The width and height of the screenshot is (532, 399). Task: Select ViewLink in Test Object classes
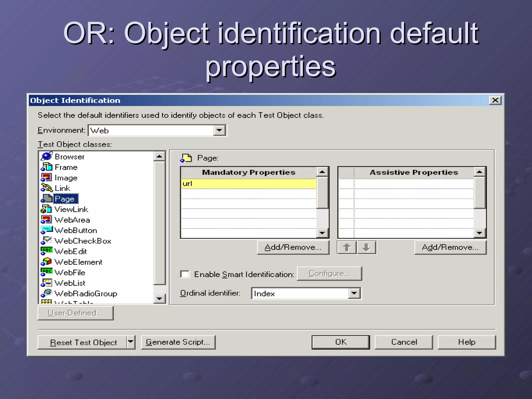pos(71,209)
